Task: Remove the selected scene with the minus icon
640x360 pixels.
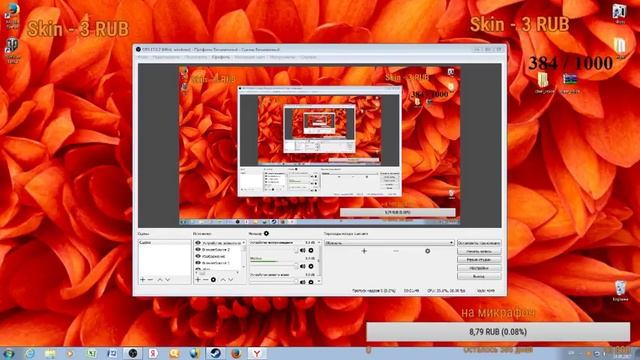Action: point(150,280)
